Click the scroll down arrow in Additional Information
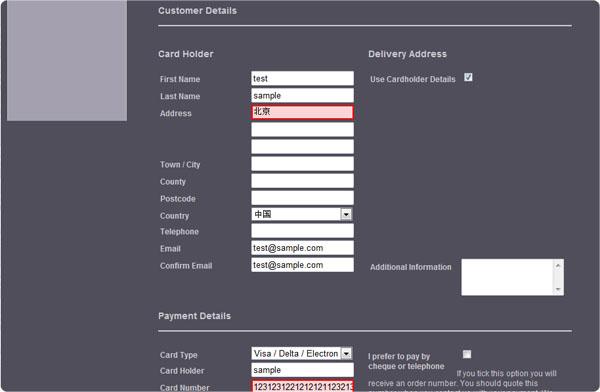 (x=558, y=289)
